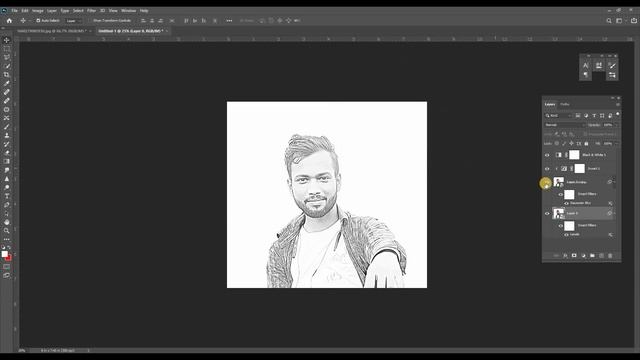Screen dimensions: 640x360
Task: Open the Select menu
Action: coord(78,11)
